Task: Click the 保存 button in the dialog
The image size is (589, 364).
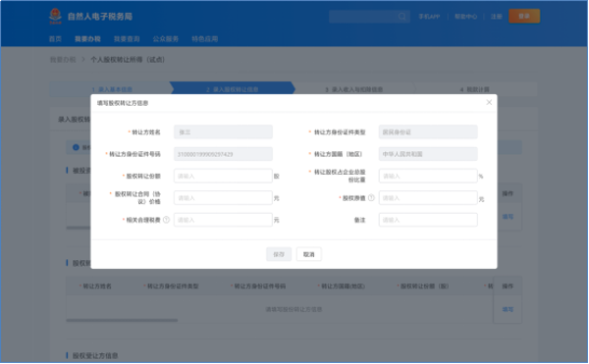Action: pos(279,254)
